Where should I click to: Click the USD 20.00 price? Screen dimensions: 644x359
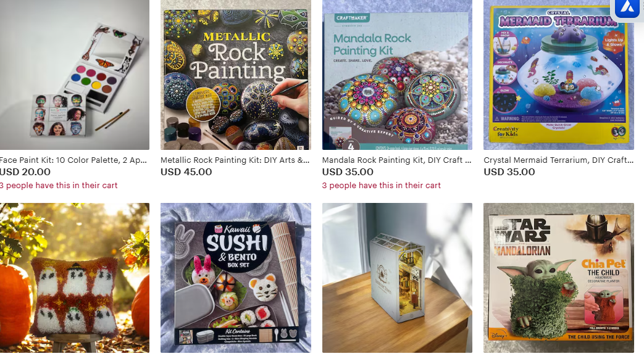[25, 172]
